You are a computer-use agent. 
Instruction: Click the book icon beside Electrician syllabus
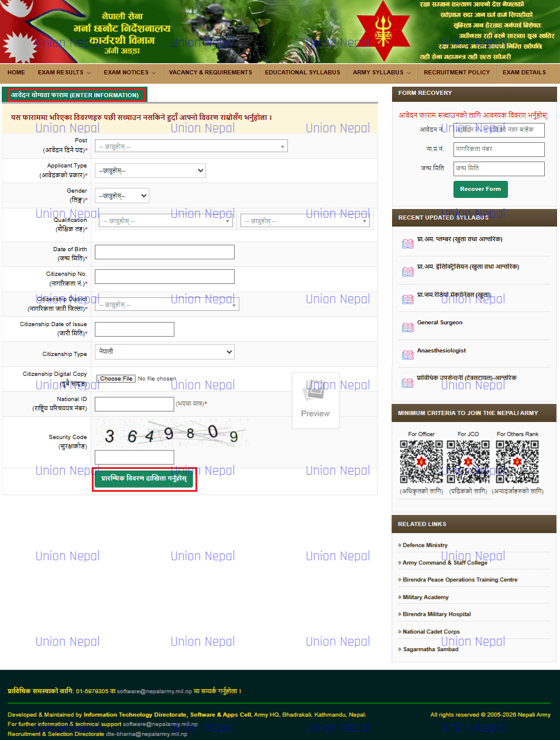[408, 272]
